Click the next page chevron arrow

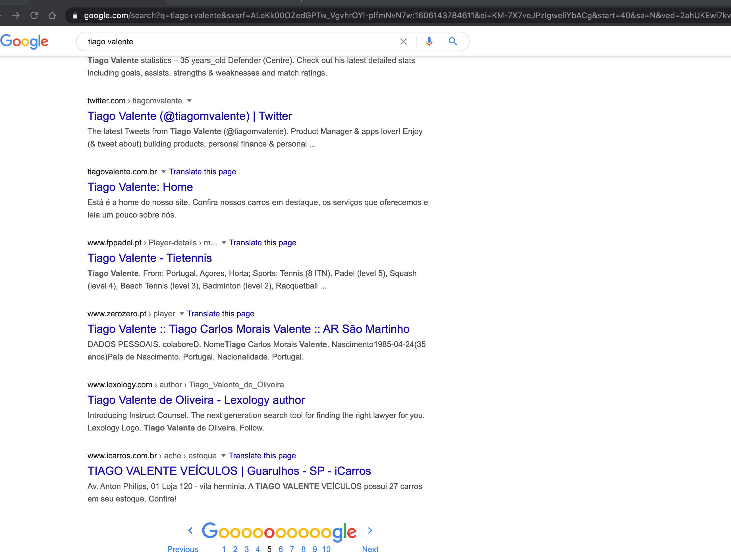(370, 530)
